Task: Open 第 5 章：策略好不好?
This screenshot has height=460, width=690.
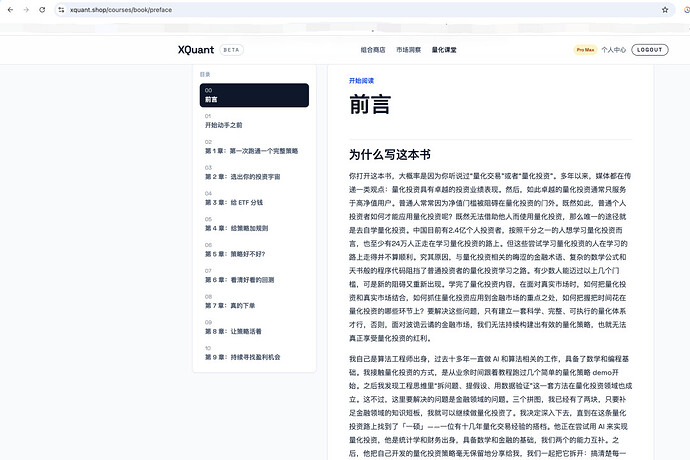Action: (254, 250)
